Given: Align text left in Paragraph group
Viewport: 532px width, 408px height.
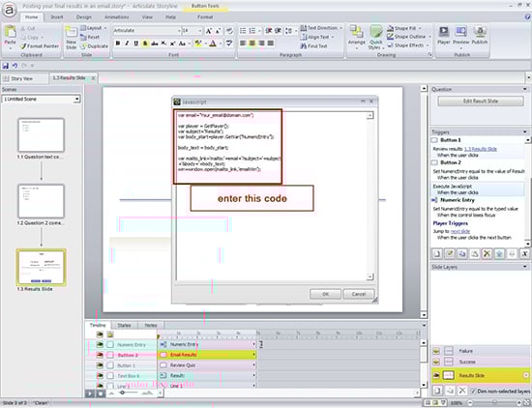Looking at the screenshot, I should click(x=243, y=44).
